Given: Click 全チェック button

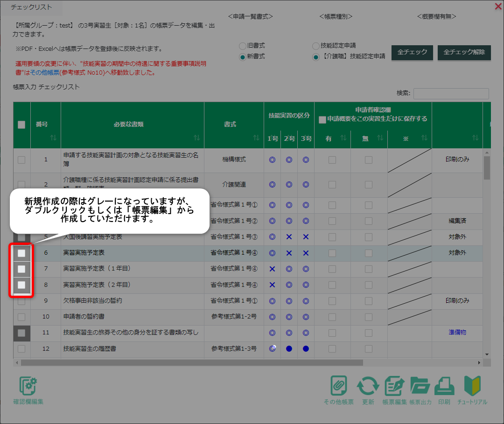Looking at the screenshot, I should [x=412, y=52].
